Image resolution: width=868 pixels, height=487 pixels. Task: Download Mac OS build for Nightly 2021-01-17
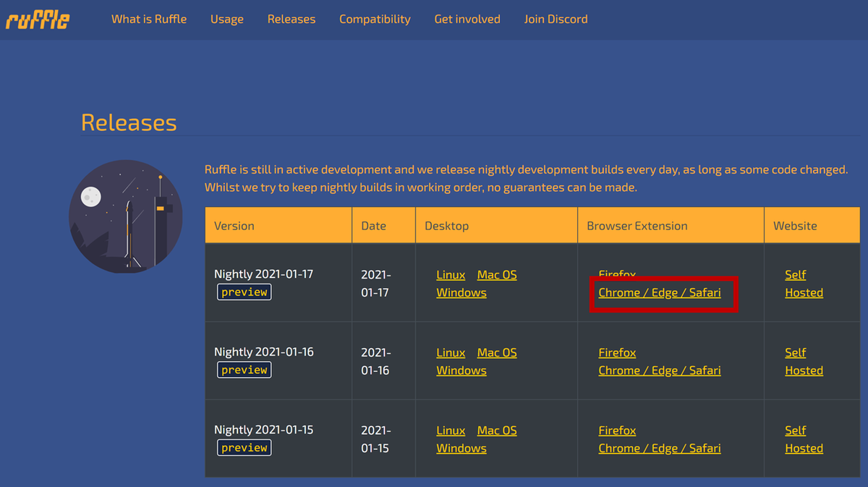(497, 274)
